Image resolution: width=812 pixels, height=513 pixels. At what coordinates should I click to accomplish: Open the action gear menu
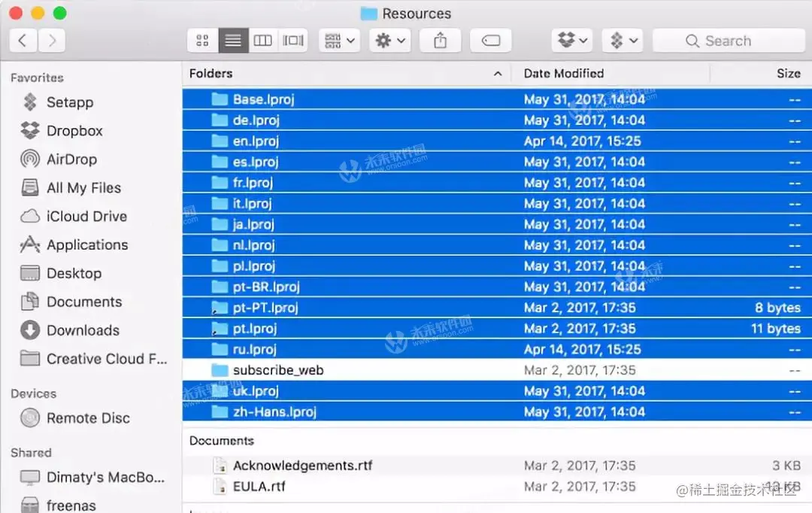tap(390, 41)
